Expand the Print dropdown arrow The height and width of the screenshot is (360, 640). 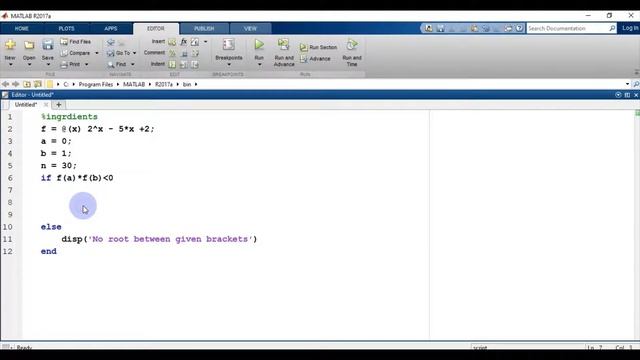tap(87, 64)
